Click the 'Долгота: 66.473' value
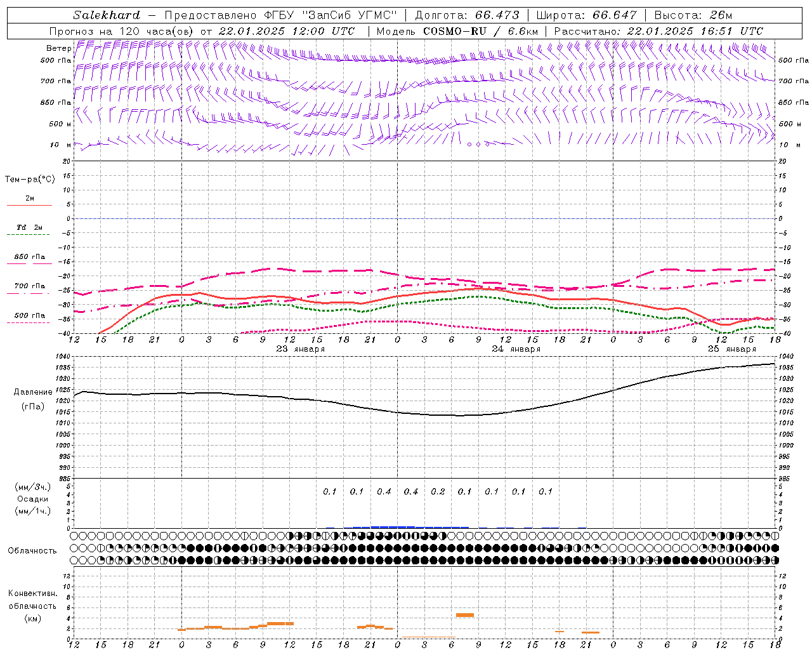 pyautogui.click(x=466, y=15)
